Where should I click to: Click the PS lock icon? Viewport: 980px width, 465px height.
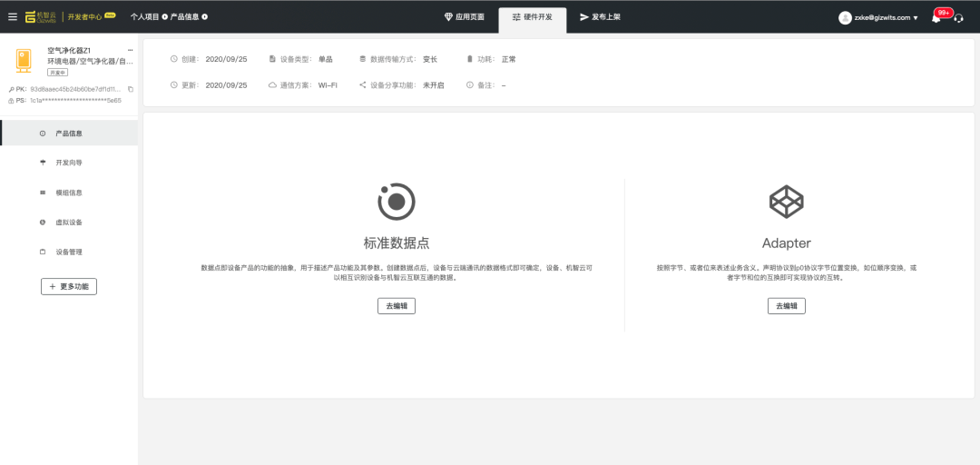[11, 100]
